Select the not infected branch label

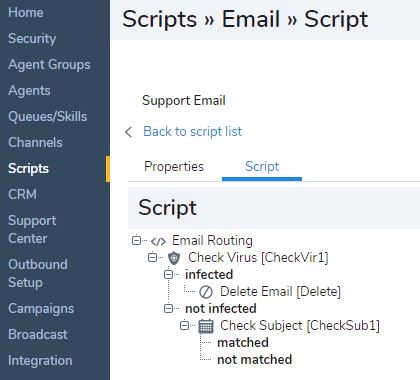pos(221,308)
